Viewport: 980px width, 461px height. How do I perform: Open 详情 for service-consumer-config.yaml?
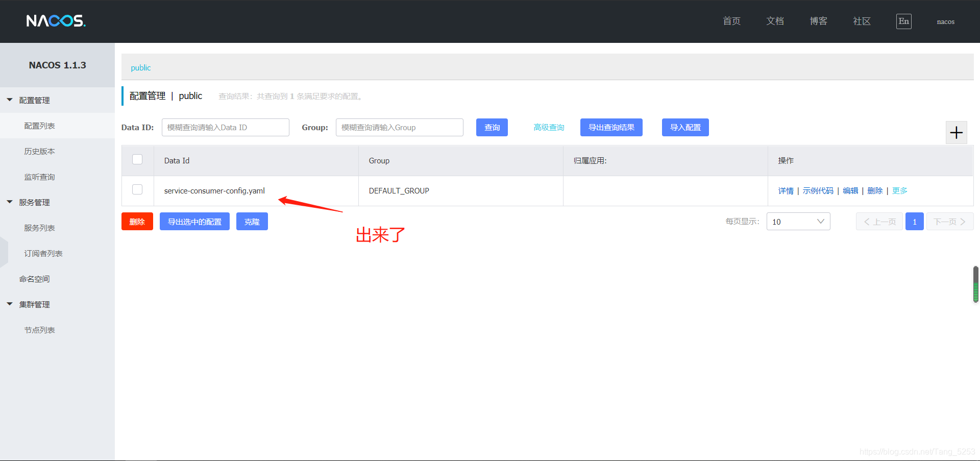coord(786,191)
